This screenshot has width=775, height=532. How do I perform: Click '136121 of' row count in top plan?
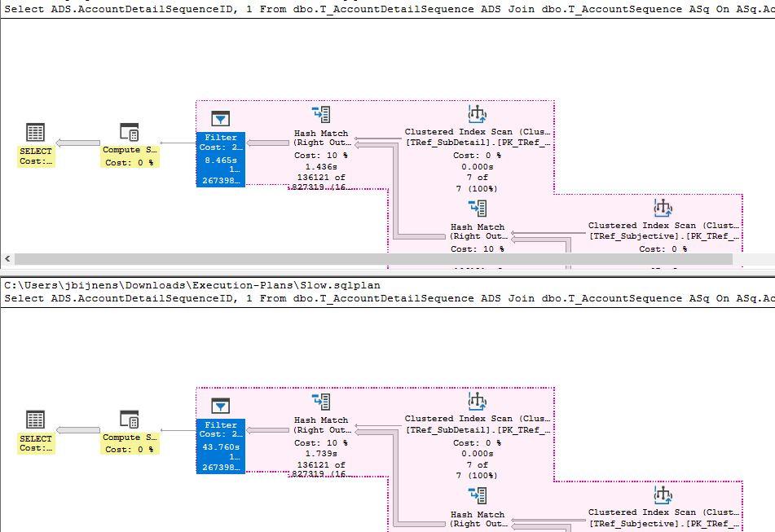point(321,178)
